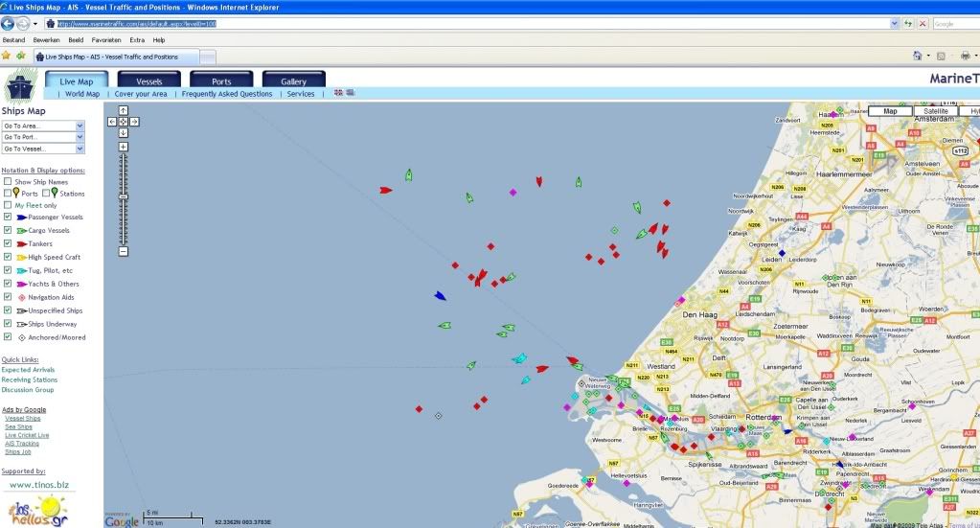Pan the map up with the arrow

[124, 110]
